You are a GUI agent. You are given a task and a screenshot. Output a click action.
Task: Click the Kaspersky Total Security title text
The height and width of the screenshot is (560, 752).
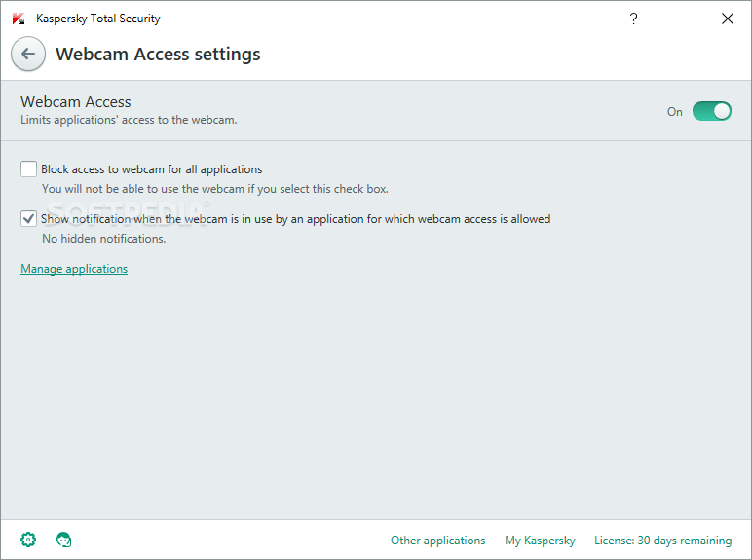[x=97, y=19]
